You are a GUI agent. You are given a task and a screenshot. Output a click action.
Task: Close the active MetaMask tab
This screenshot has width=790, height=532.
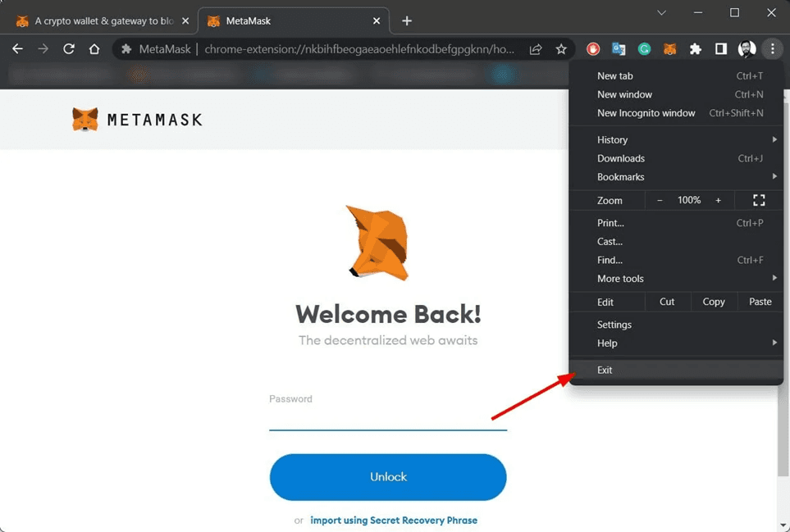tap(377, 20)
